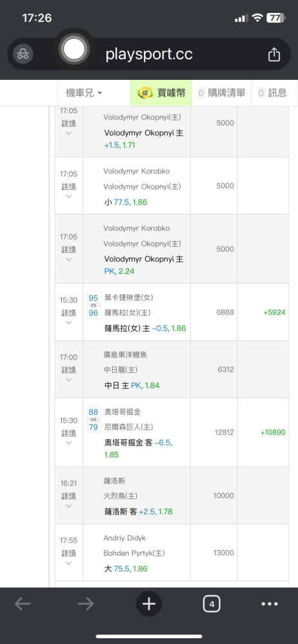This screenshot has width=298, height=644.
Task: Click the 88 vs 79 score box
Action: (x=94, y=419)
